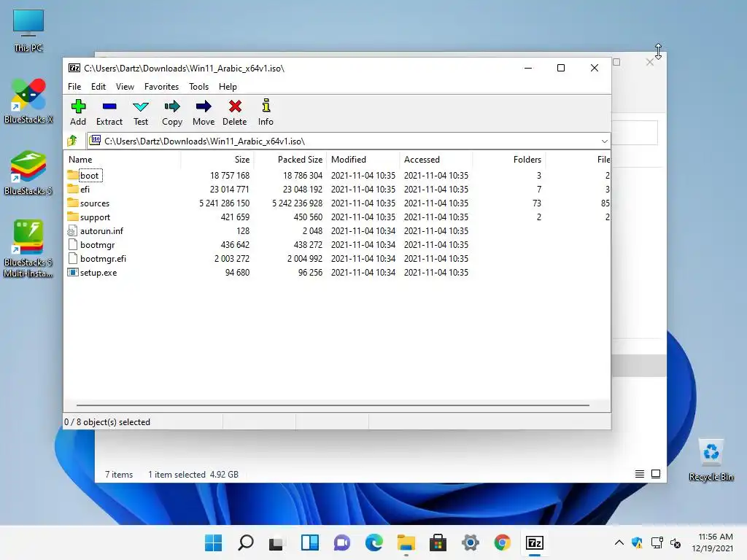
Task: Select the boot folder icon
Action: point(72,175)
